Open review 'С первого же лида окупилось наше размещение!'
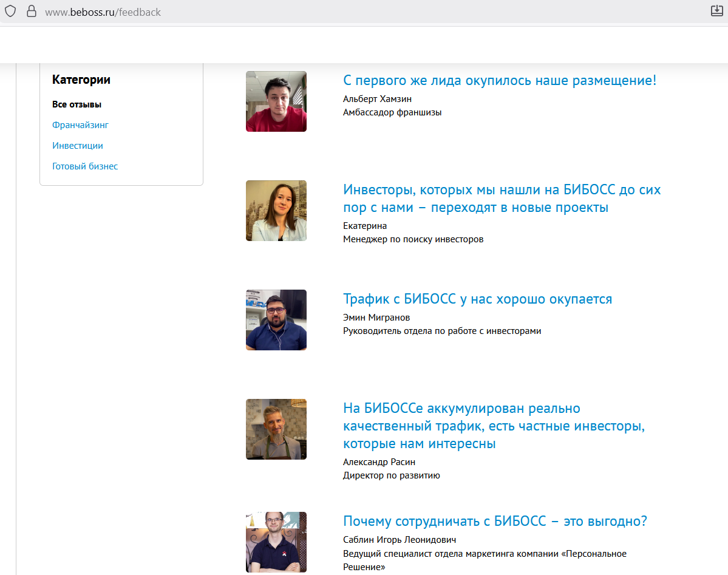 pyautogui.click(x=499, y=80)
